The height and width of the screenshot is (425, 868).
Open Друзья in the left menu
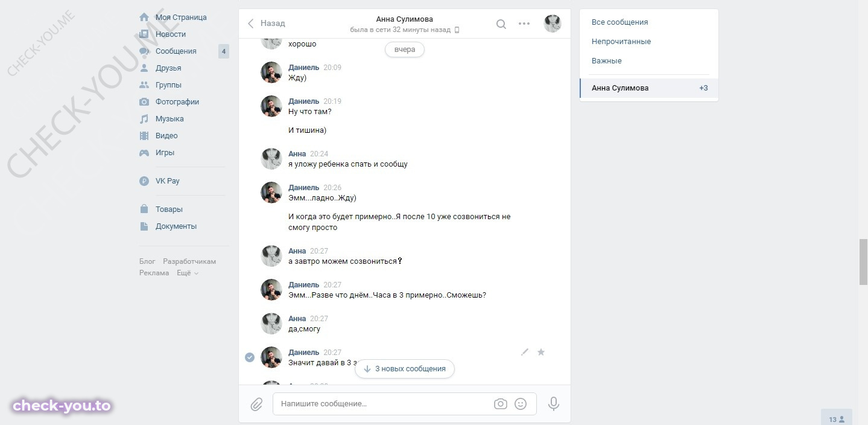[168, 68]
